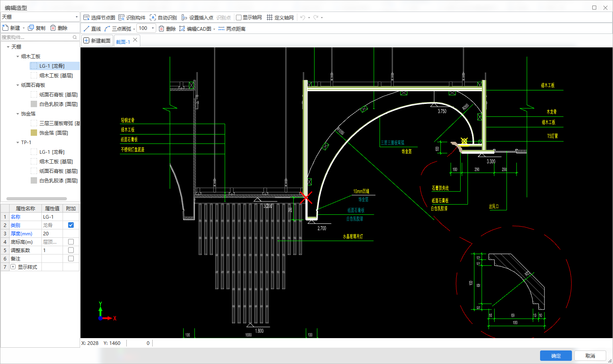
Task: Click the 取消 button
Action: pos(590,356)
